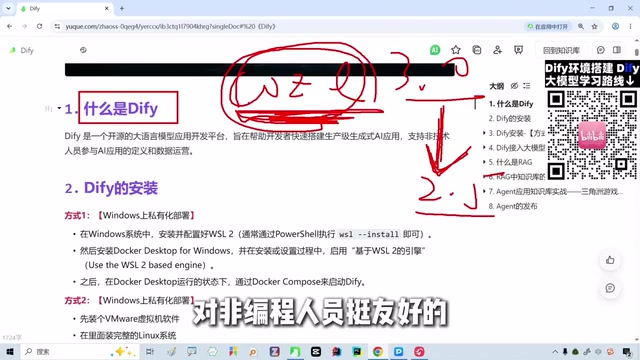View site information icon in address bar
640x360 pixels.
[x=58, y=26]
